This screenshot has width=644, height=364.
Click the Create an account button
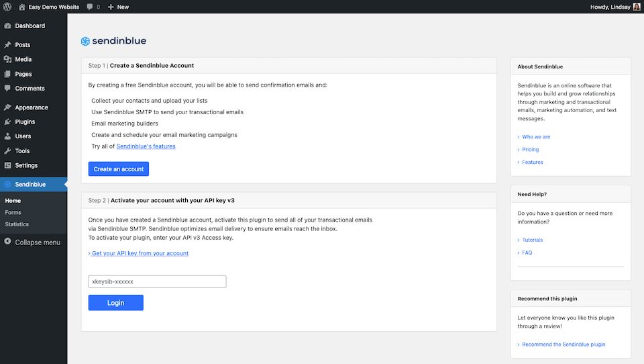click(x=119, y=169)
